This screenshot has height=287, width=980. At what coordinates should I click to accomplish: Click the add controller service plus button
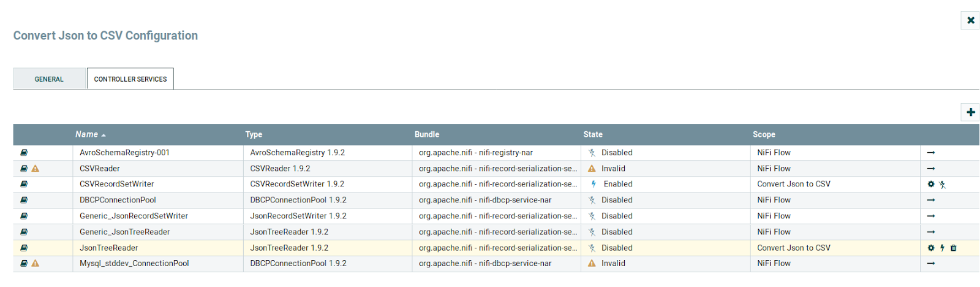tap(970, 112)
